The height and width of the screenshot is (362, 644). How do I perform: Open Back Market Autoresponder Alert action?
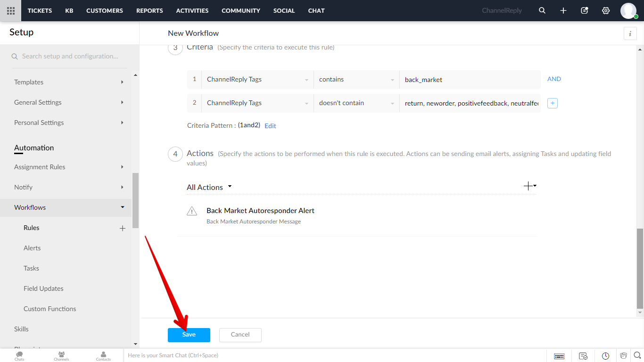(x=260, y=211)
